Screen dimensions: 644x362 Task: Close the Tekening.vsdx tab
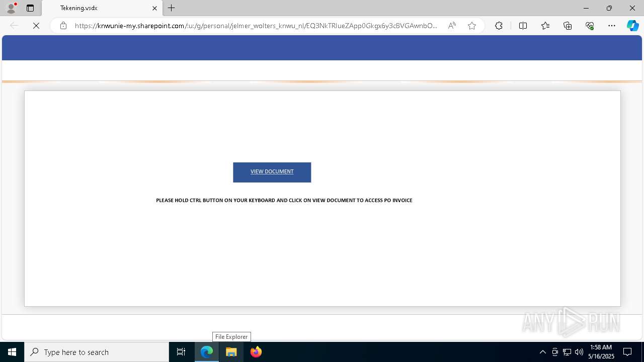tap(154, 8)
